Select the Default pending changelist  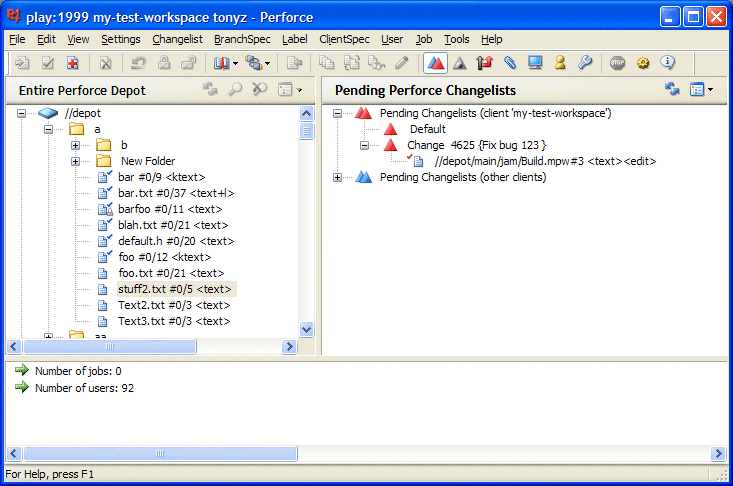[x=427, y=129]
